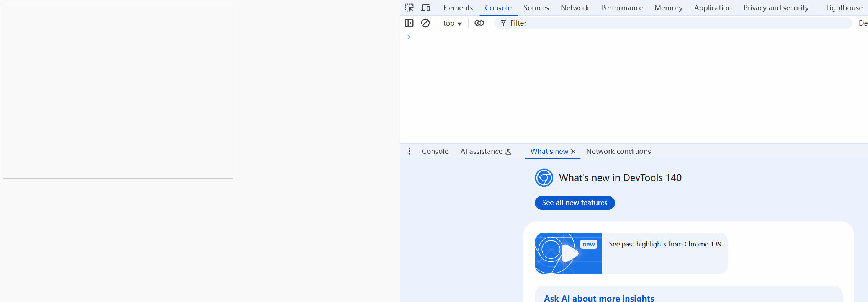
Task: Open the AI assistance drawer tab
Action: point(485,151)
